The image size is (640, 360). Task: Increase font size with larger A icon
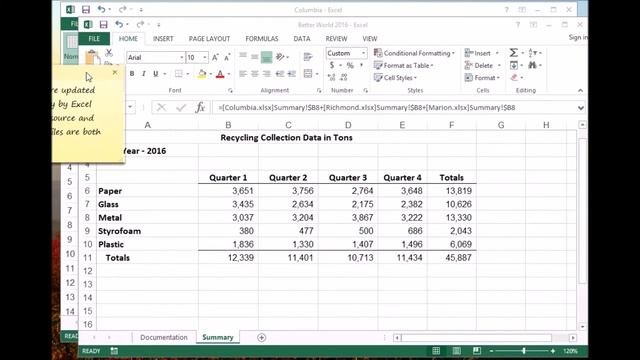click(215, 57)
